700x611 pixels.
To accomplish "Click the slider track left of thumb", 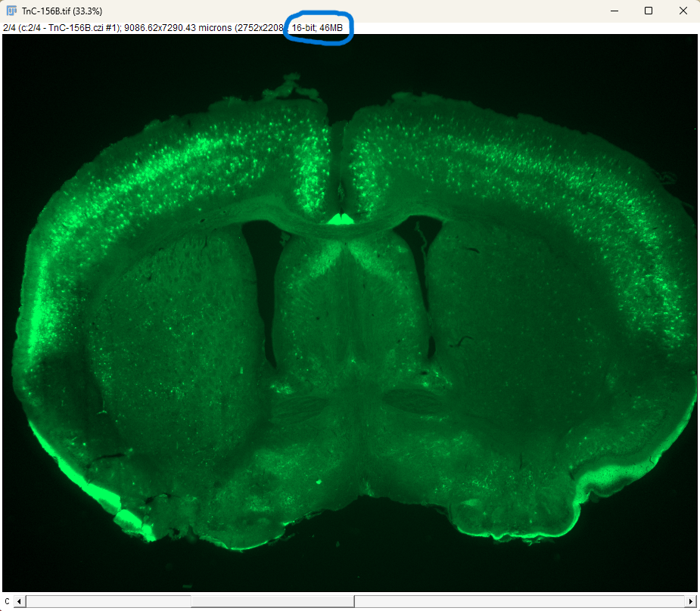I will [106, 601].
